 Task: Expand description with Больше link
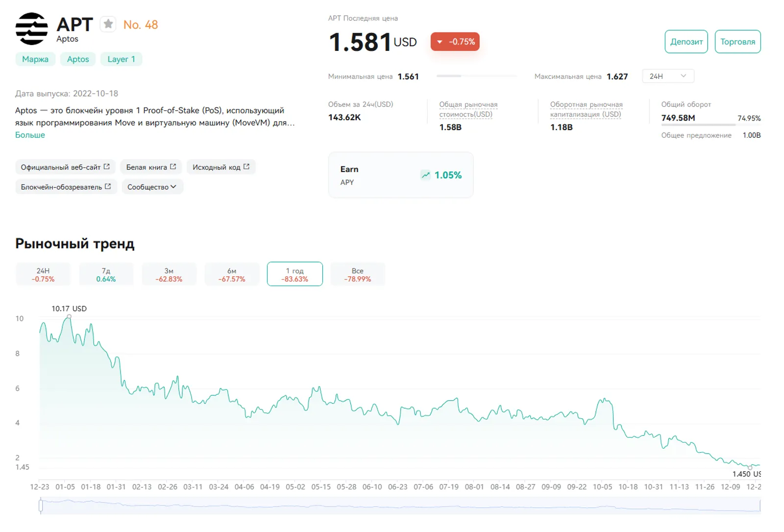click(30, 135)
